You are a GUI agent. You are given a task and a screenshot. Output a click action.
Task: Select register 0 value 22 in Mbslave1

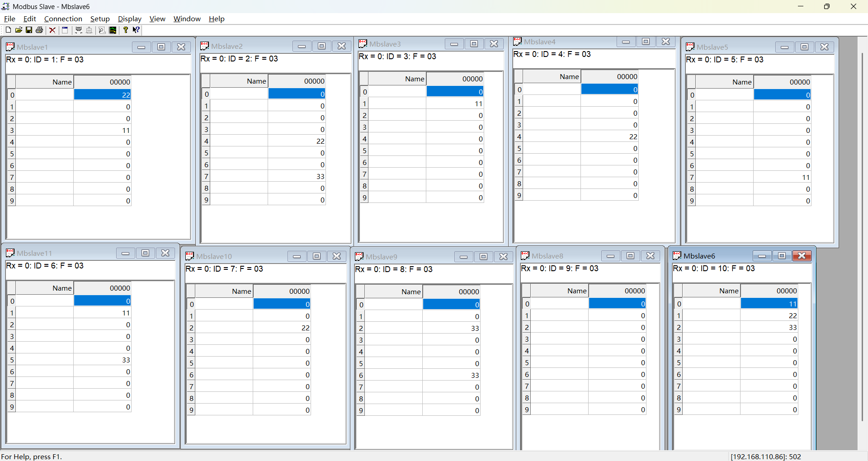point(103,95)
